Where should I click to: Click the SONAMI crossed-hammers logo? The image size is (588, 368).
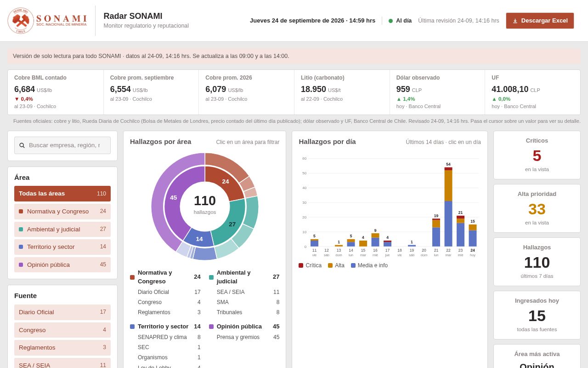(x=21, y=21)
